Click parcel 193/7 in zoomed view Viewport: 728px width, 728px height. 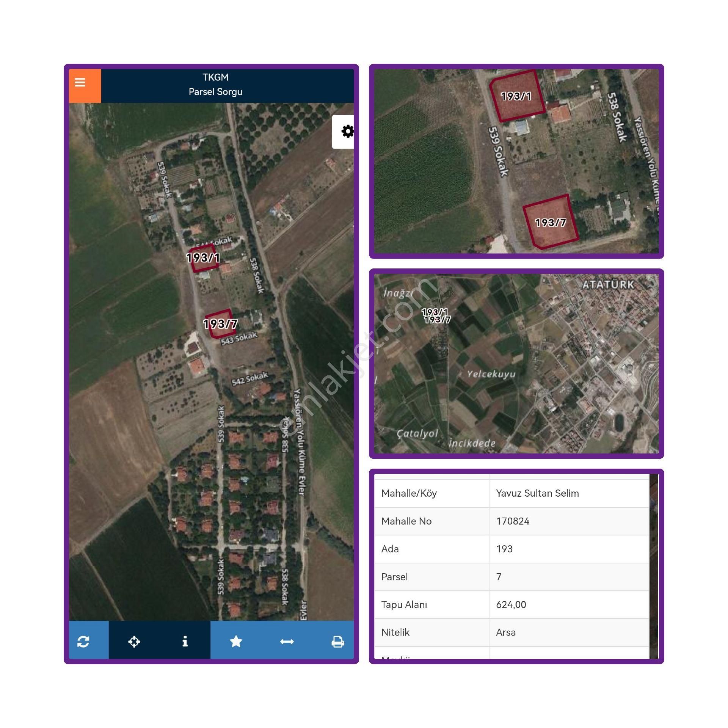tap(551, 222)
